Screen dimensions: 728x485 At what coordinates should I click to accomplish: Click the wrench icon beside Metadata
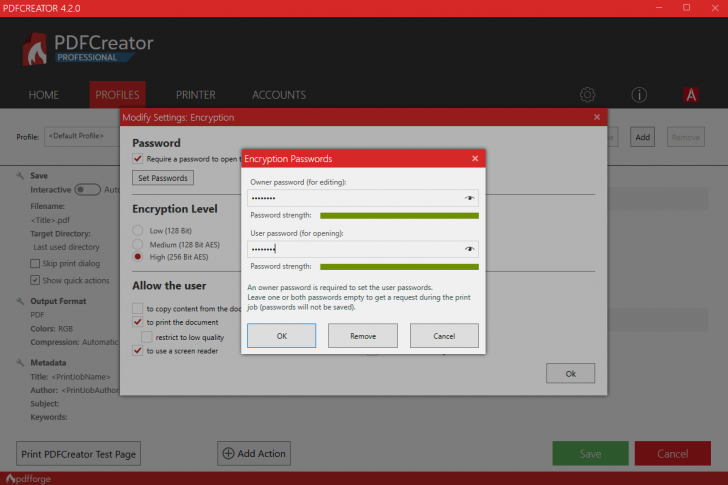click(20, 362)
